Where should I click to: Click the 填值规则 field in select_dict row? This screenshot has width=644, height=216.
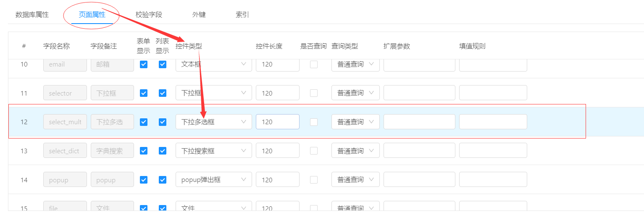coord(493,151)
